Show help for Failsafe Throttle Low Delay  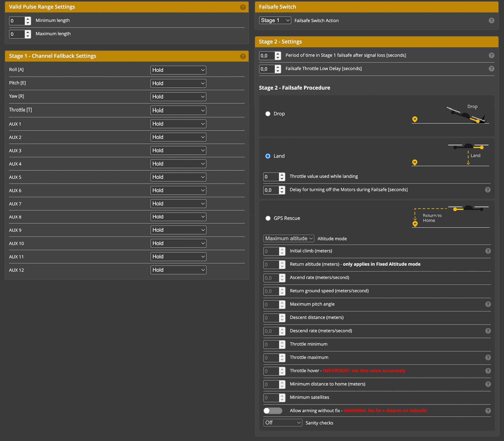[x=491, y=69]
